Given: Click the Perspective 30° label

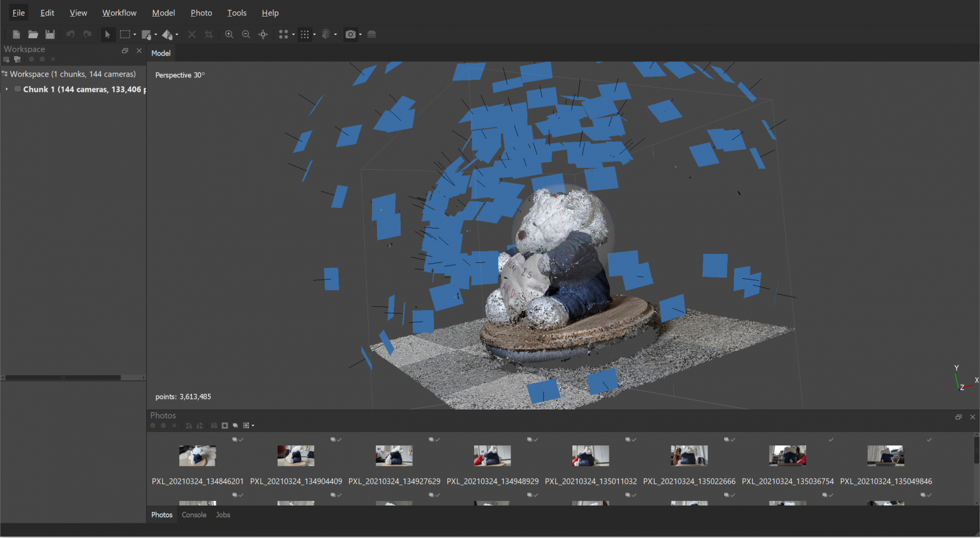Looking at the screenshot, I should point(179,75).
